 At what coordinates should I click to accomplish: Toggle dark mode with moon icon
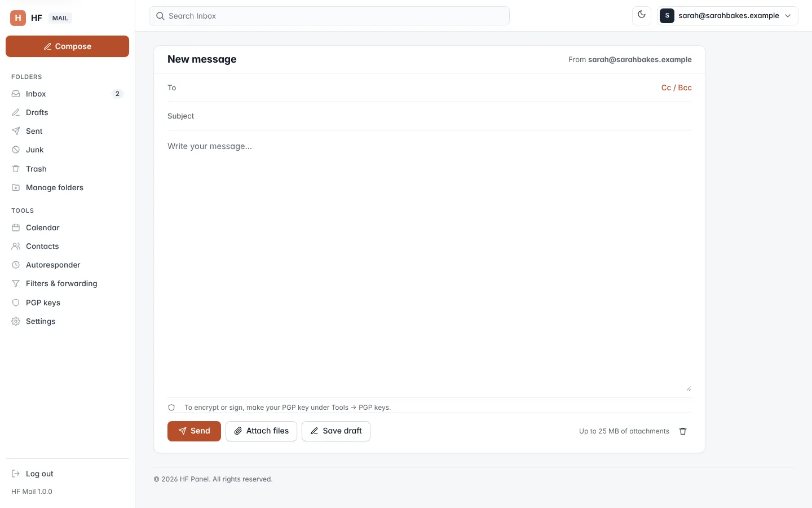tap(642, 15)
